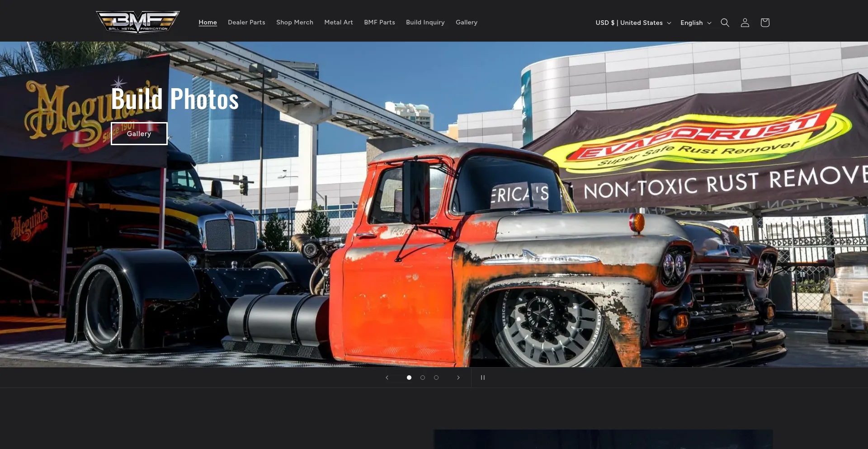Select the first slide dot
868x449 pixels.
(x=409, y=378)
